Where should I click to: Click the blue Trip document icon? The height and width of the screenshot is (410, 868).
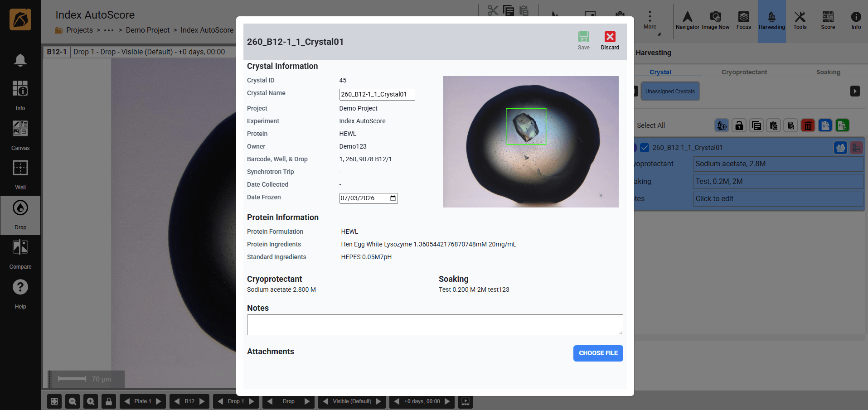[x=825, y=125]
